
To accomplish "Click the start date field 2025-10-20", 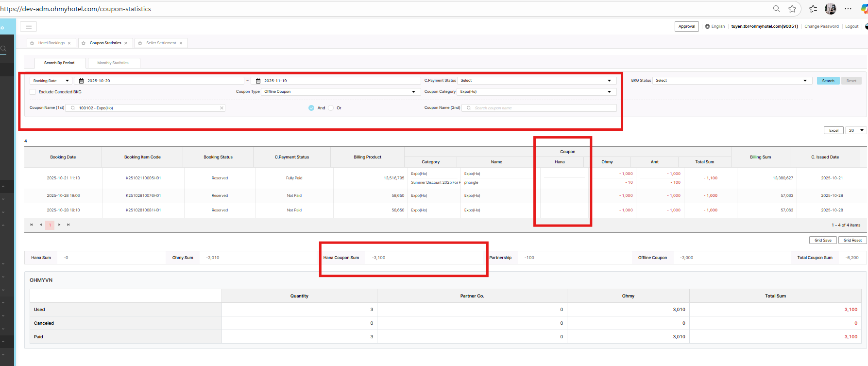I will click(159, 81).
